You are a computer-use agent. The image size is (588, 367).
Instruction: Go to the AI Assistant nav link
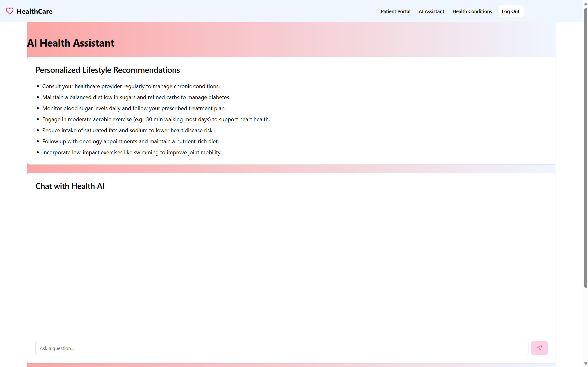[431, 11]
